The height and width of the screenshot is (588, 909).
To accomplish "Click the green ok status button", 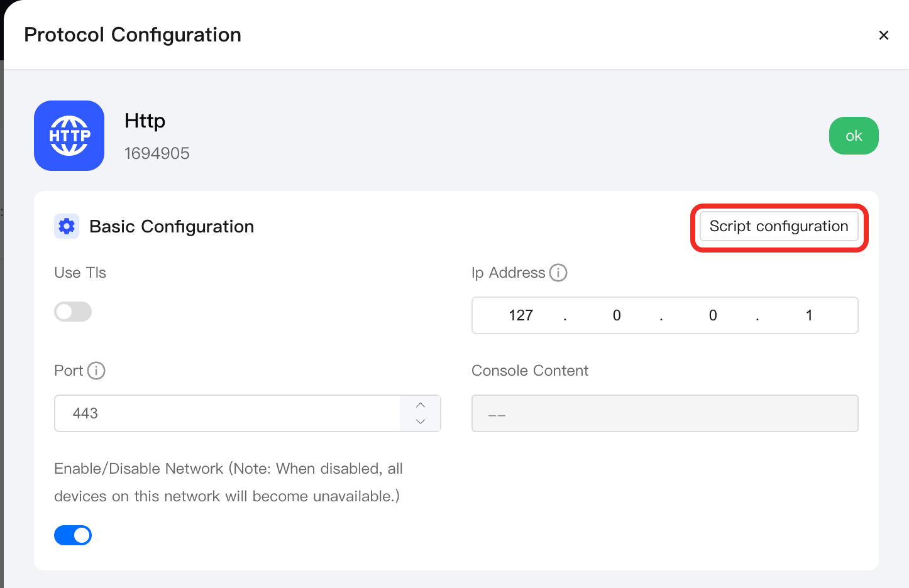I will pos(854,136).
